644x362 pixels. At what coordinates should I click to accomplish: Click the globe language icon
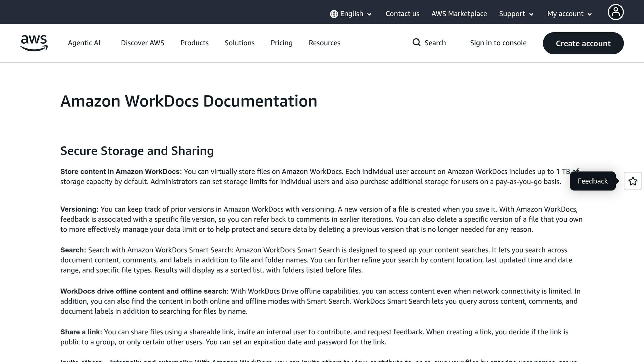pos(334,14)
